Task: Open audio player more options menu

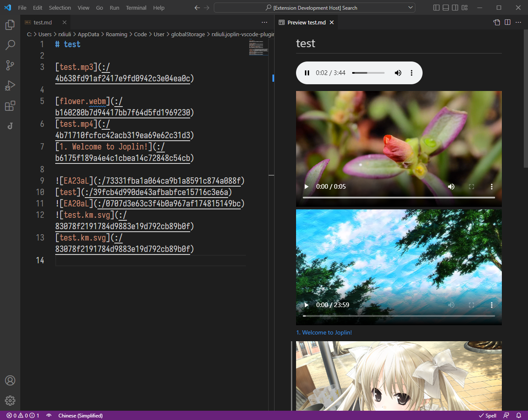Action: point(412,73)
